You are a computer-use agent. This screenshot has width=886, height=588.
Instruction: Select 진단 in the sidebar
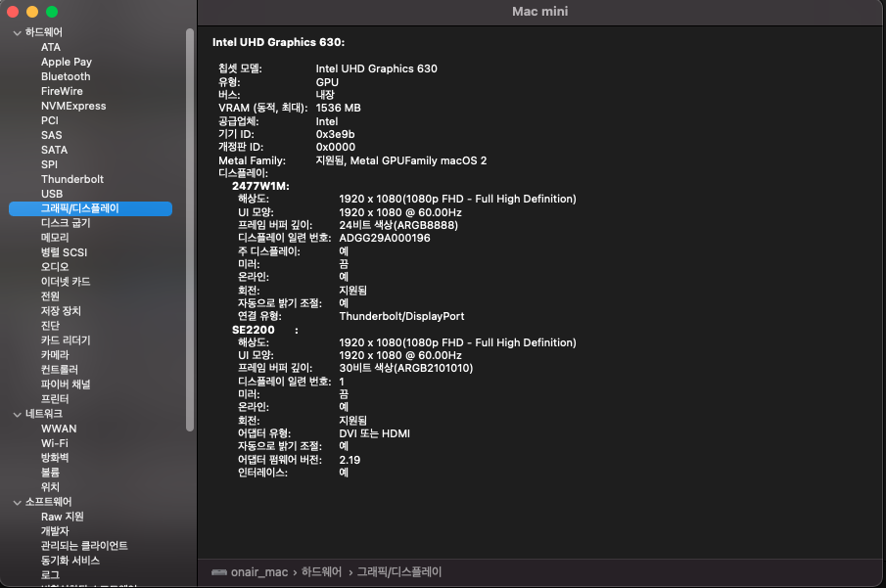(50, 326)
